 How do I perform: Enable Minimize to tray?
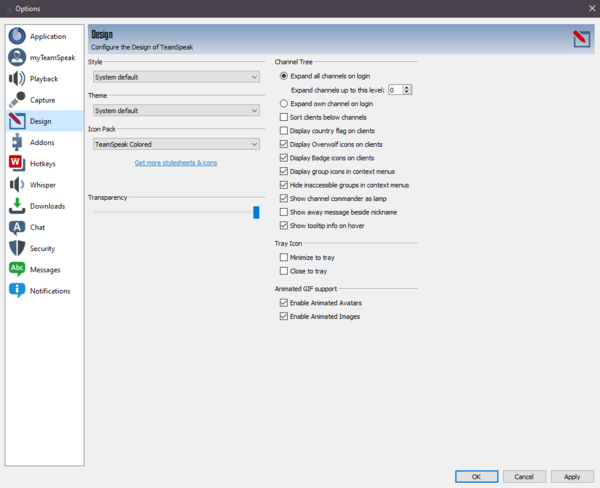[x=284, y=258]
